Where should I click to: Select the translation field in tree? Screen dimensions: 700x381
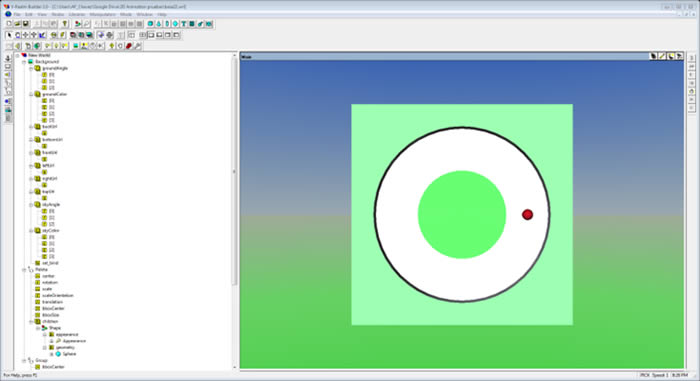click(x=52, y=302)
